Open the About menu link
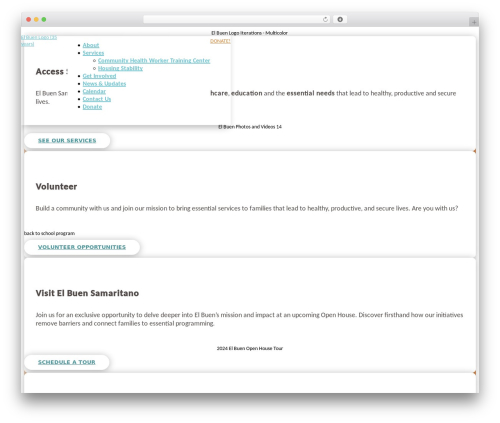 (x=91, y=45)
